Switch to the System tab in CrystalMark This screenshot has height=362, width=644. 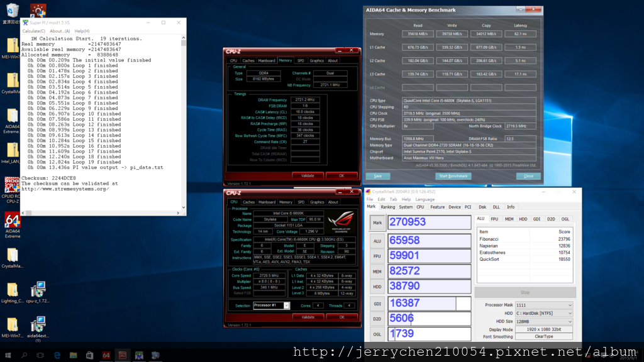coord(406,207)
